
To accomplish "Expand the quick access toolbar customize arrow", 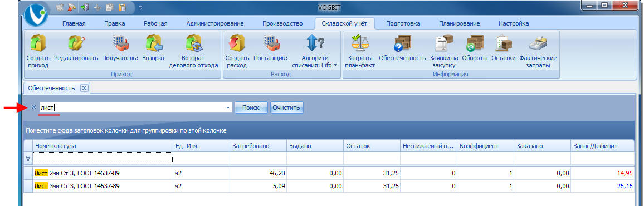I will click(140, 7).
